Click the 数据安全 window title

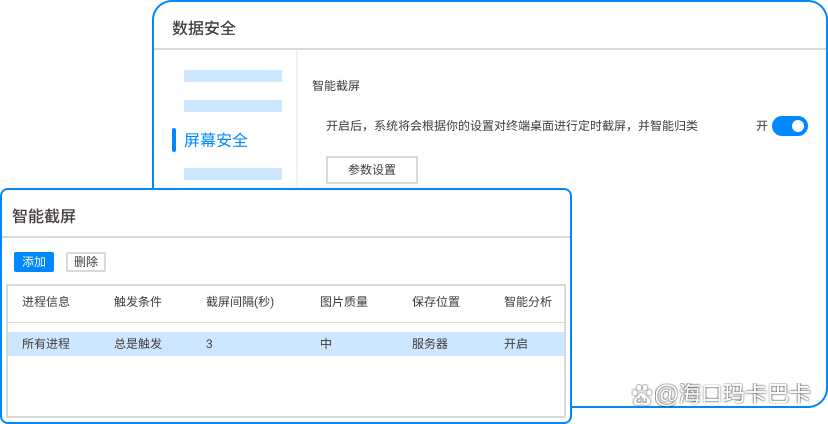coord(204,28)
